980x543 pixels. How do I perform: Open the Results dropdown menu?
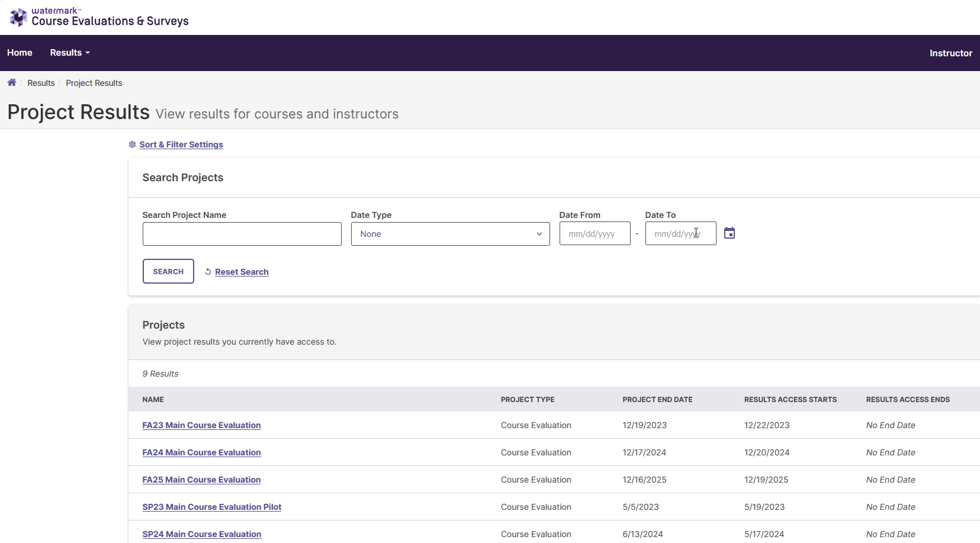70,53
